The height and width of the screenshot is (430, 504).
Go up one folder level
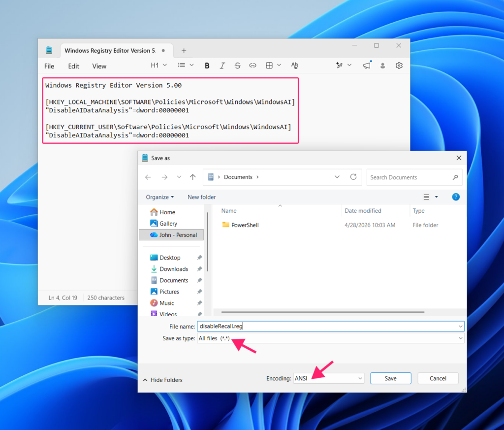click(193, 177)
